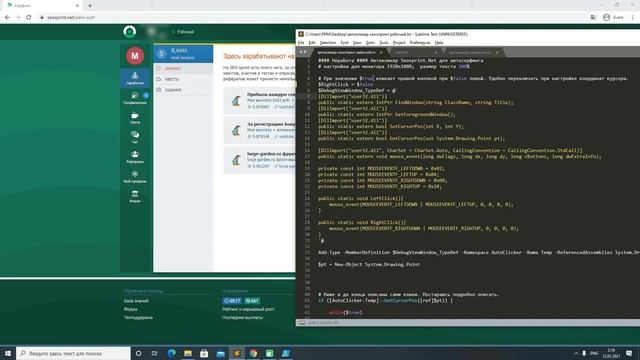Open the Техподдержка footer link
This screenshot has height=360, width=640.
pyautogui.click(x=138, y=317)
